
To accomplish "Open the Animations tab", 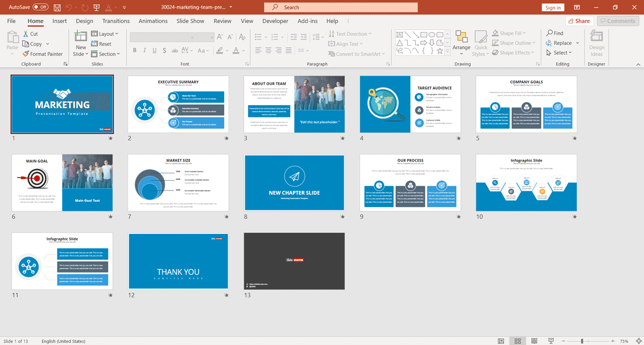I will click(153, 21).
